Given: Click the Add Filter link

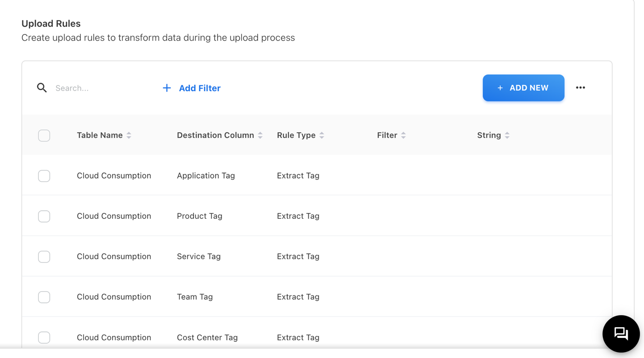Looking at the screenshot, I should [191, 88].
